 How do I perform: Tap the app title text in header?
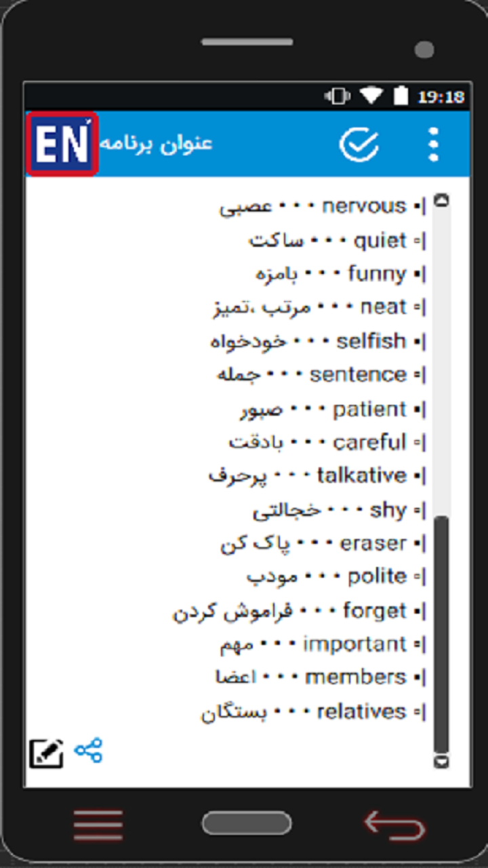(157, 144)
